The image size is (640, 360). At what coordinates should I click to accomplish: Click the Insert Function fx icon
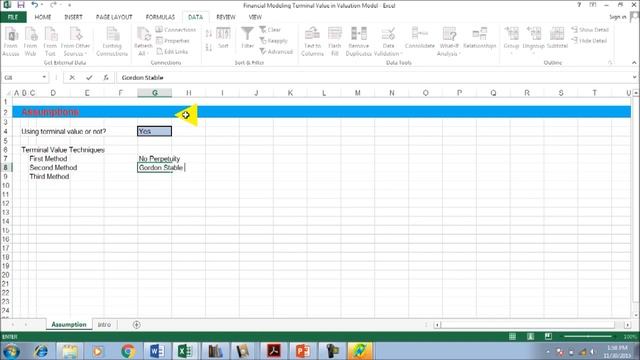pos(106,78)
